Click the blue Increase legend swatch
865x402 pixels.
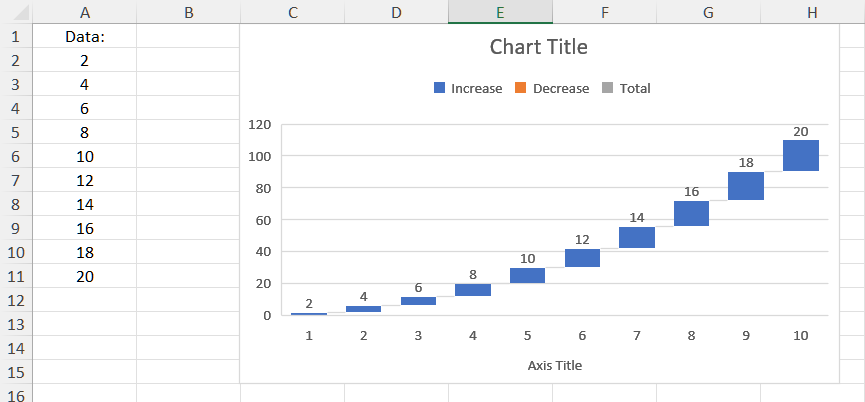pyautogui.click(x=440, y=88)
